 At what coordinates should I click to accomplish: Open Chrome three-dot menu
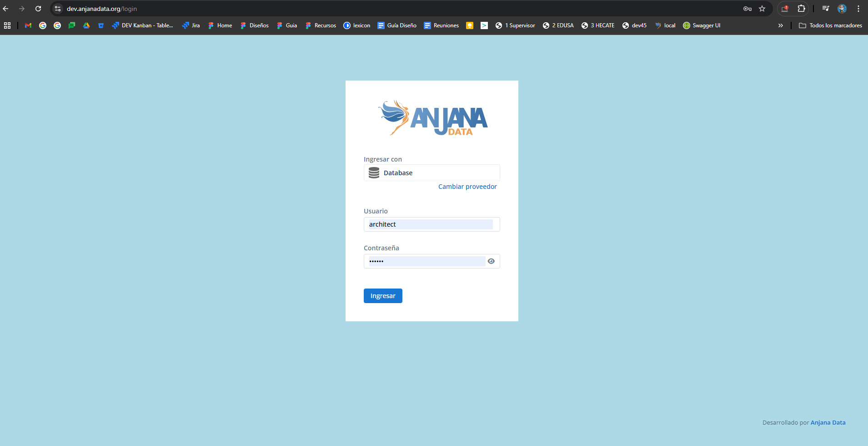click(858, 9)
